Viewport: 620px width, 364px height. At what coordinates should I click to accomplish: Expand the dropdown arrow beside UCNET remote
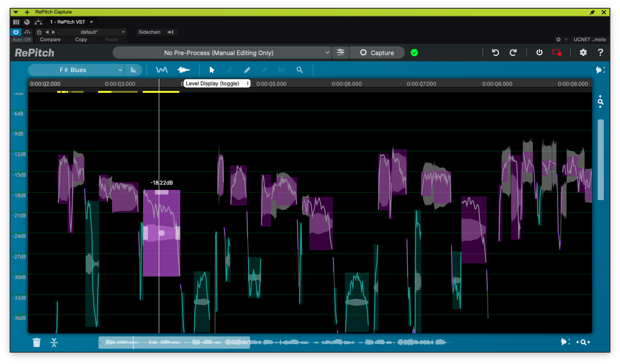(566, 39)
